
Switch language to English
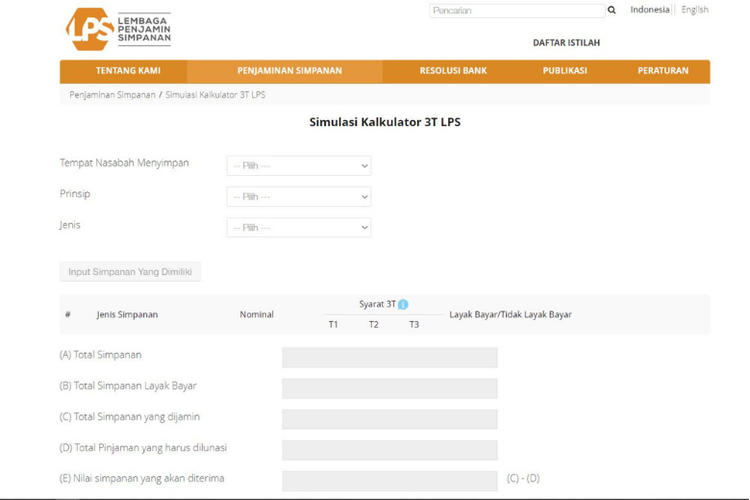click(x=694, y=10)
